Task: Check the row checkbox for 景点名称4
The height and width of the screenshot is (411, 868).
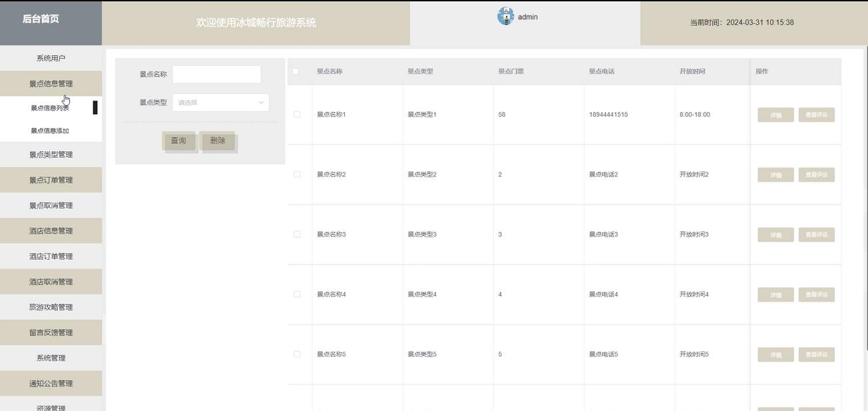Action: (297, 294)
